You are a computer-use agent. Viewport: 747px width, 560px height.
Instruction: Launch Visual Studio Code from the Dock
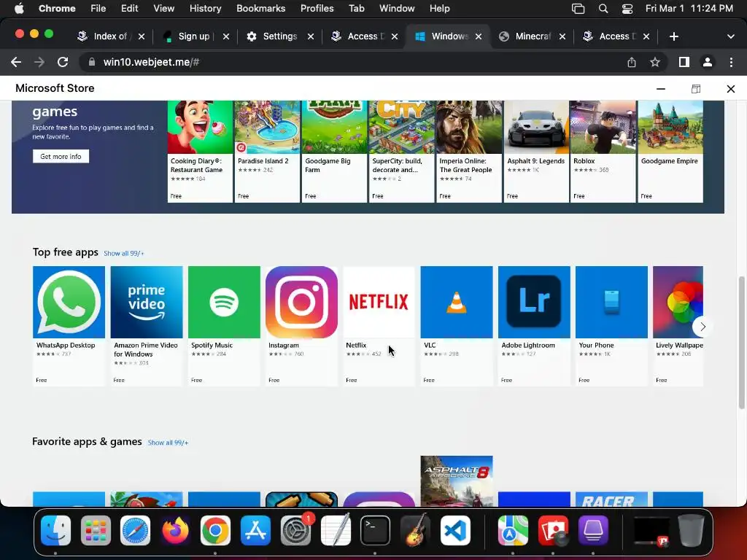[455, 530]
